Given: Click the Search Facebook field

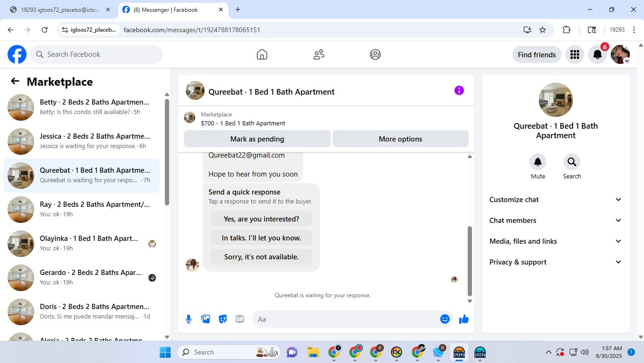Looking at the screenshot, I should click(97, 54).
